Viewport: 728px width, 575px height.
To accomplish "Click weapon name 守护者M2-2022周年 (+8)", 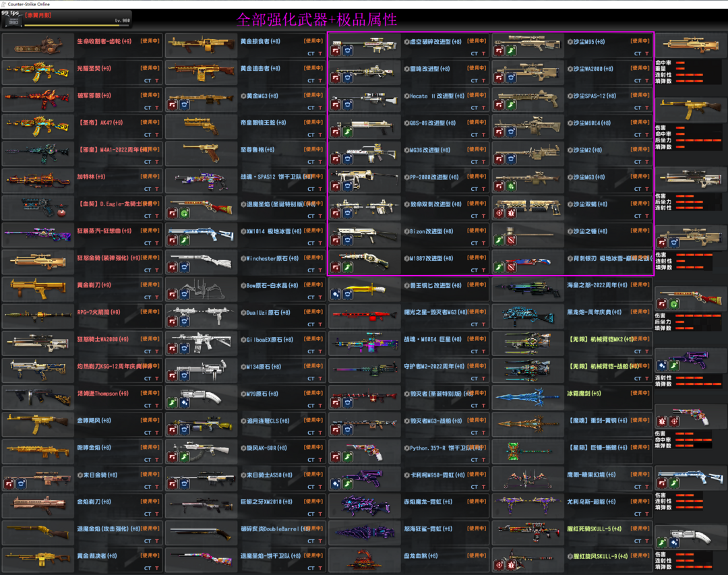I will [x=434, y=366].
